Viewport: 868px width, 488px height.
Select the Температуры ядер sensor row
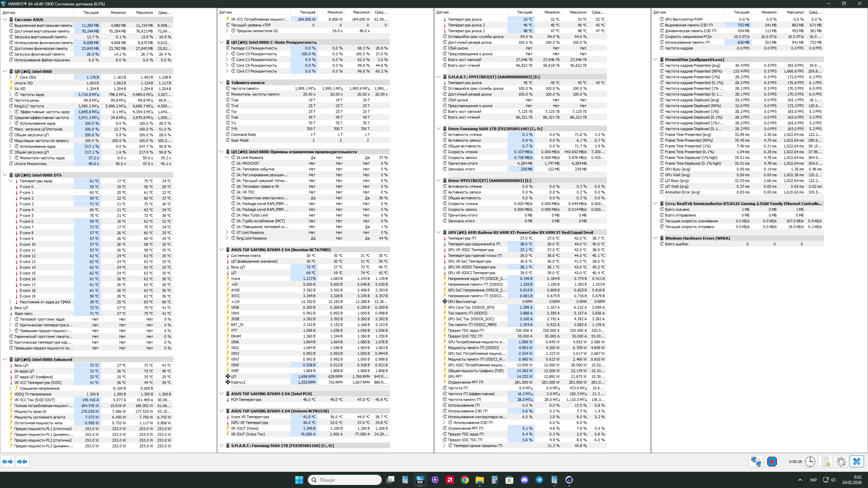pyautogui.click(x=36, y=181)
